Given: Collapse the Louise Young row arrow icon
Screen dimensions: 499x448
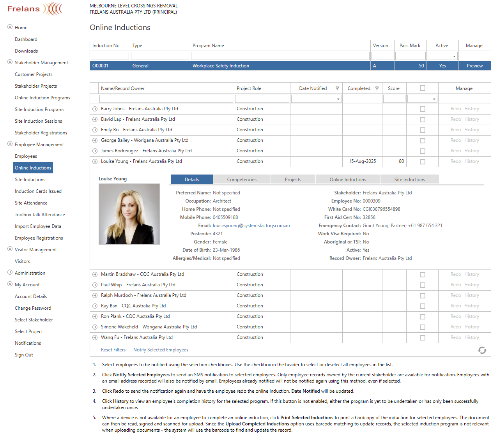Looking at the screenshot, I should 95,161.
